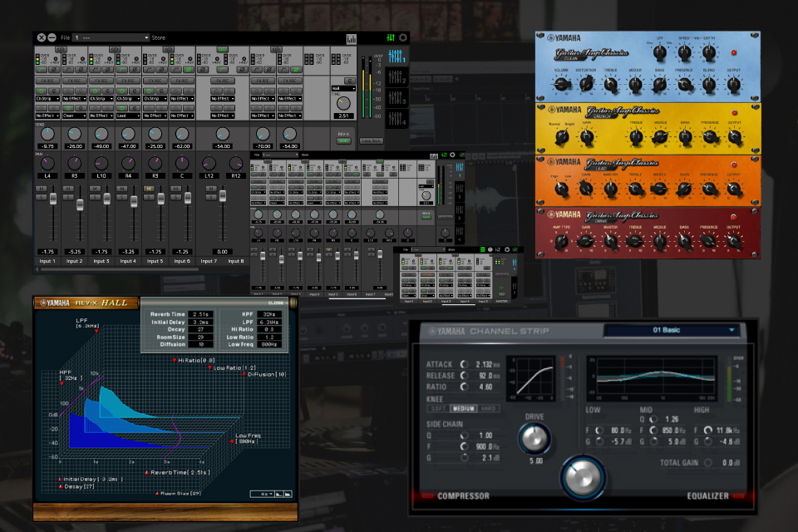
Task: Toggle the Loop Back button
Action: coord(372,140)
